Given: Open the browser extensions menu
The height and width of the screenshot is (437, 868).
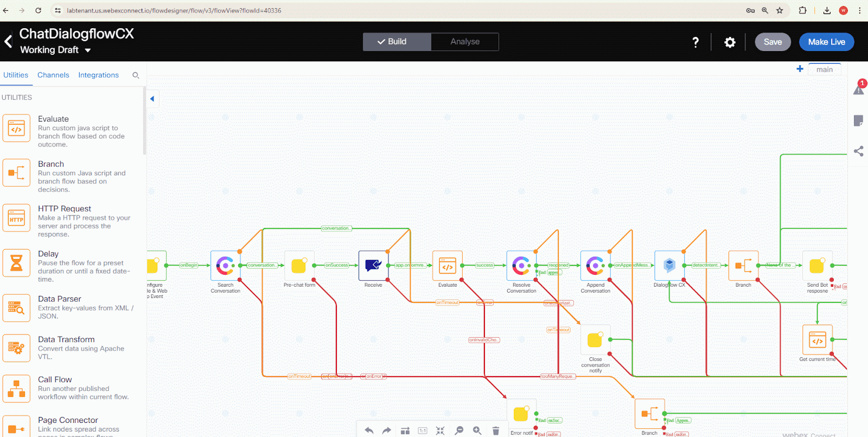Looking at the screenshot, I should (x=802, y=10).
